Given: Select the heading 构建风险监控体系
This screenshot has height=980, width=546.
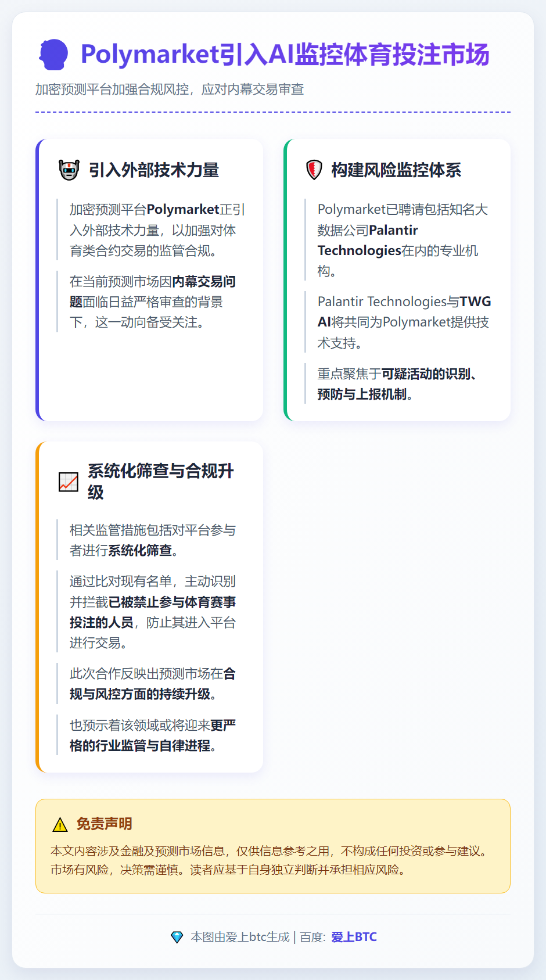Looking at the screenshot, I should point(396,170).
